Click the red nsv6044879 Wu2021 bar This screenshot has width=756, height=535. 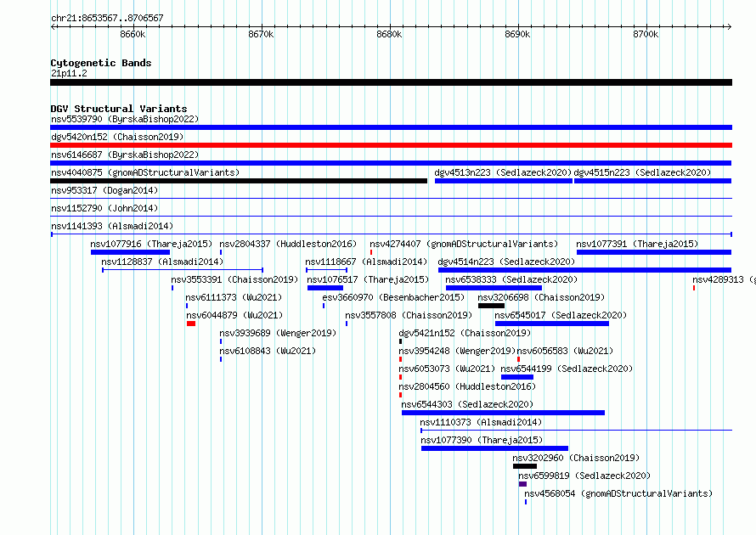coord(191,324)
